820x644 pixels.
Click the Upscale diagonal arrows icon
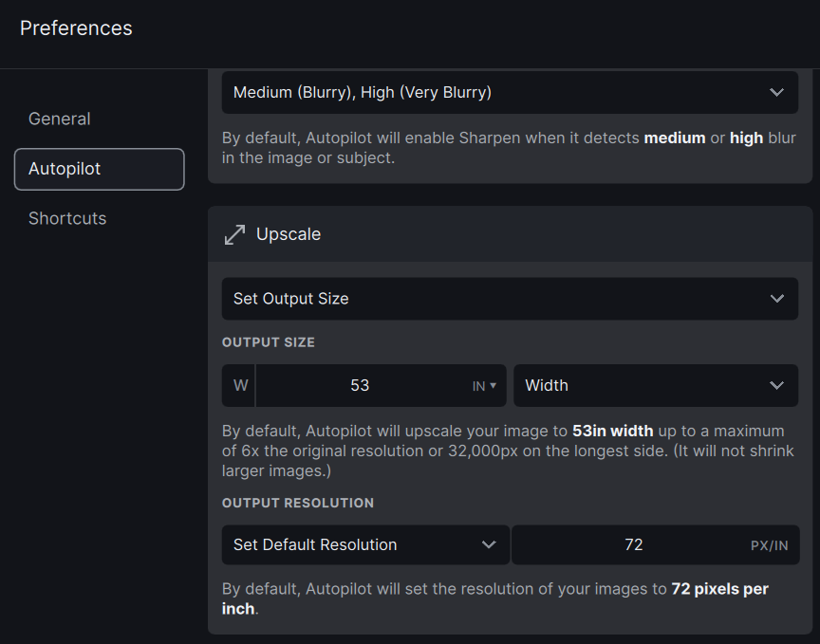coord(234,234)
